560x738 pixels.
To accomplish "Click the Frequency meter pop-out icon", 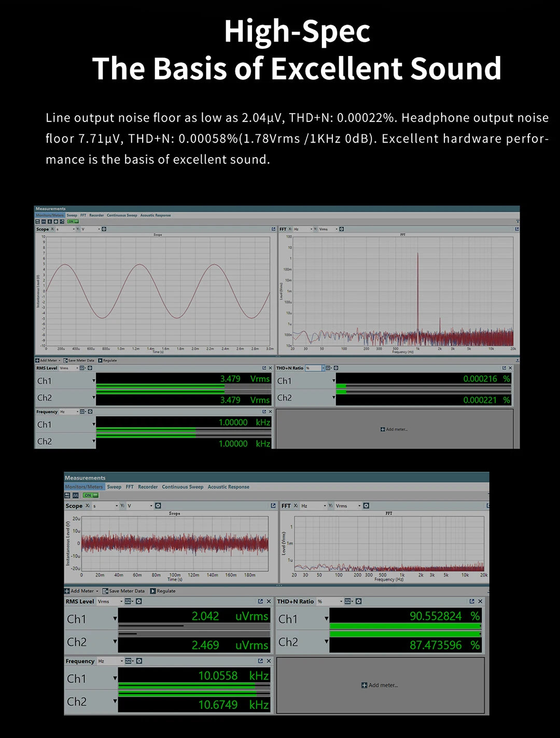I will pyautogui.click(x=263, y=411).
